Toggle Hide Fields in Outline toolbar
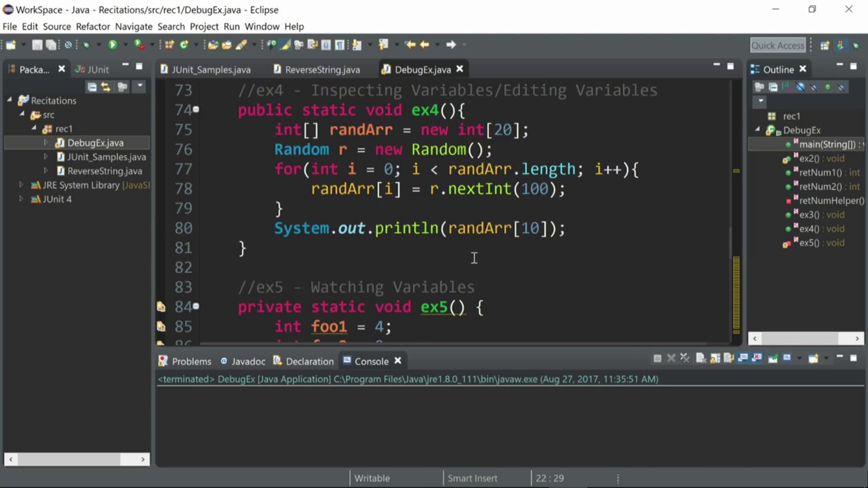The height and width of the screenshot is (488, 868). (x=800, y=87)
